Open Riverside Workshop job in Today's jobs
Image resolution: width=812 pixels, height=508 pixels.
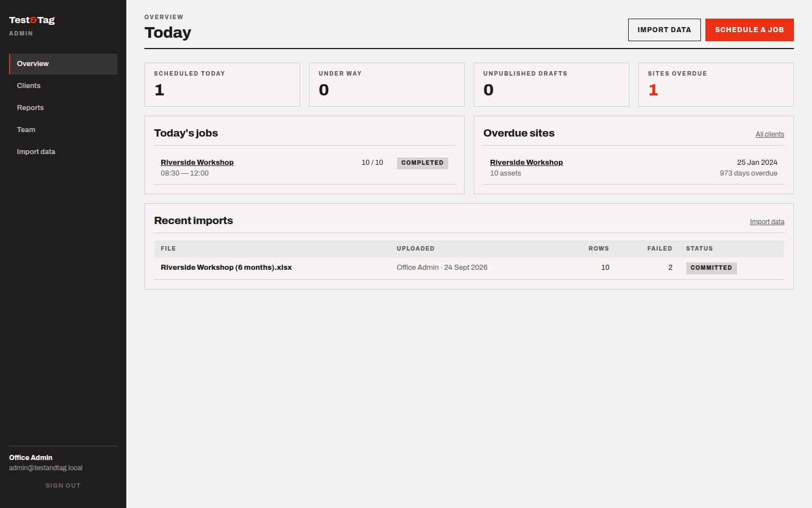point(197,163)
